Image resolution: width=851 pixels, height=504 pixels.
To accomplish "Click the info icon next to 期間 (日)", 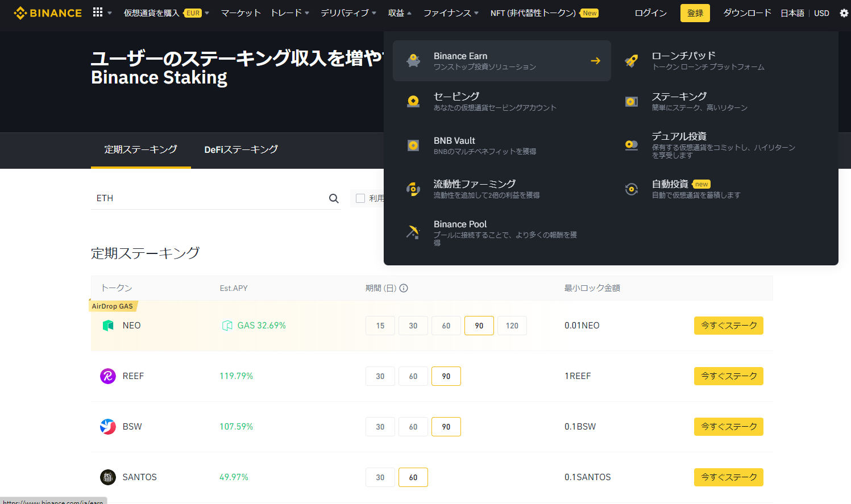I will pyautogui.click(x=404, y=288).
